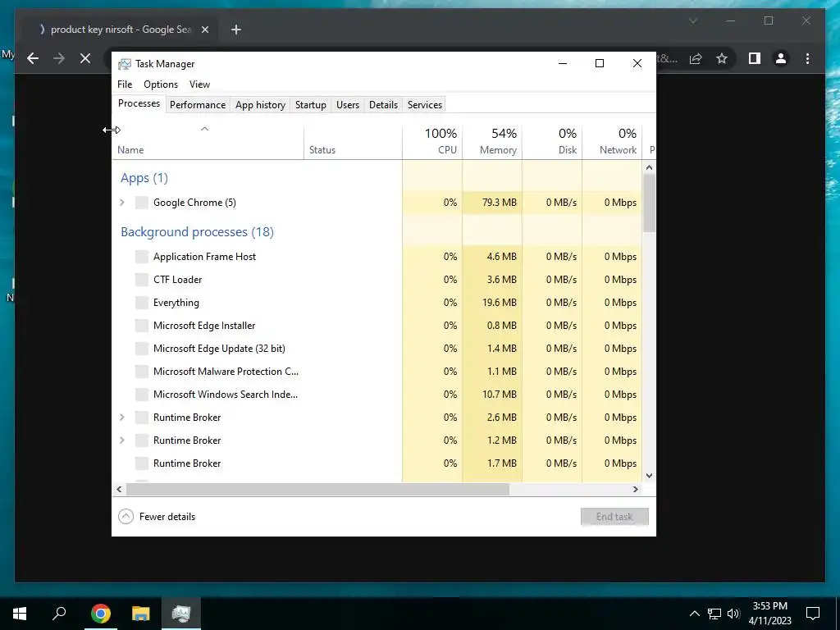Open the View menu in Task Manager
The image size is (840, 630).
(199, 84)
